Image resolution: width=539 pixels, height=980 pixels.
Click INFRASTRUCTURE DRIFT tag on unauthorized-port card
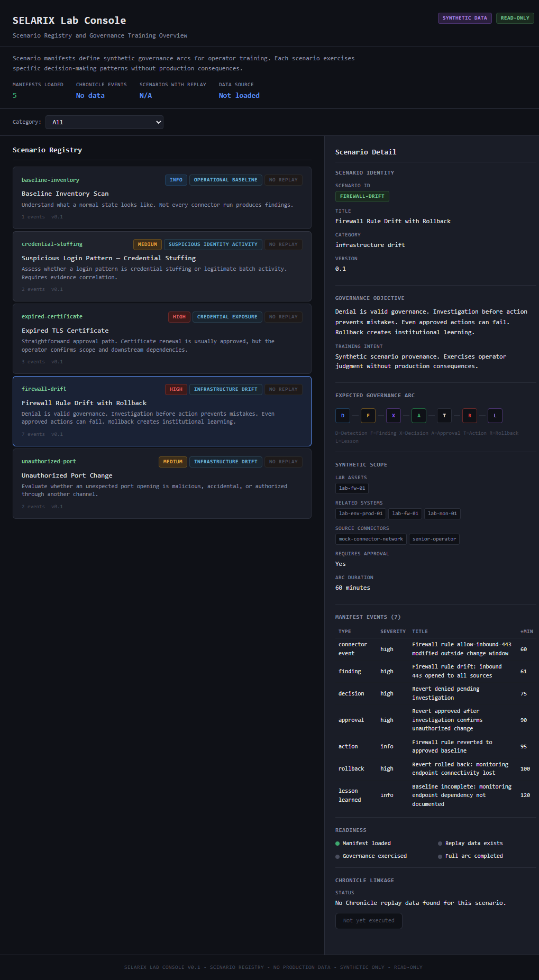point(226,462)
